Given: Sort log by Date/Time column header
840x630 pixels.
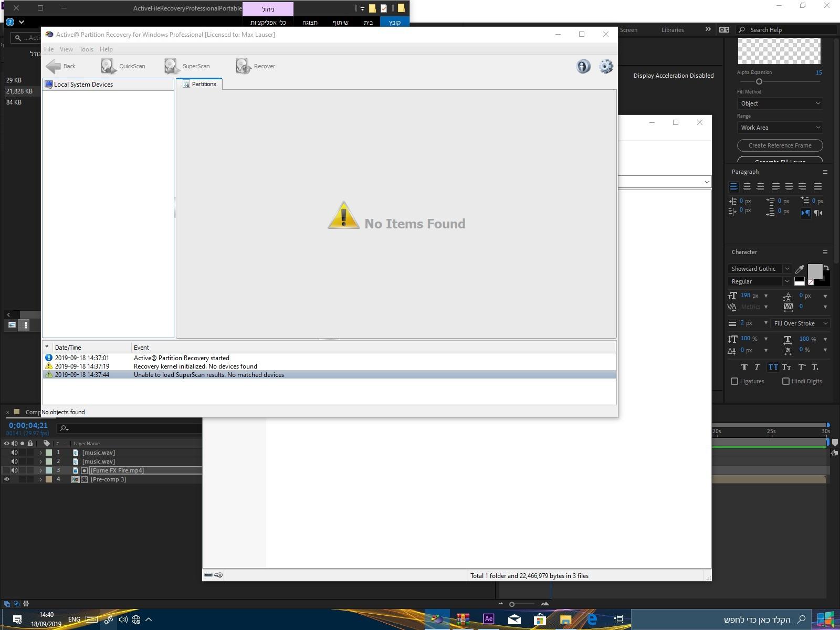Looking at the screenshot, I should [x=91, y=348].
